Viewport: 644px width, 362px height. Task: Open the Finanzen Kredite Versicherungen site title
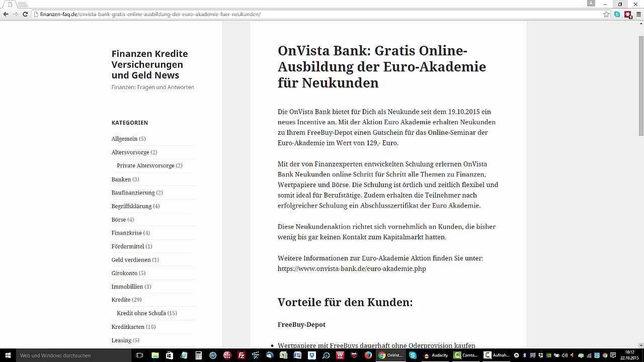point(150,64)
